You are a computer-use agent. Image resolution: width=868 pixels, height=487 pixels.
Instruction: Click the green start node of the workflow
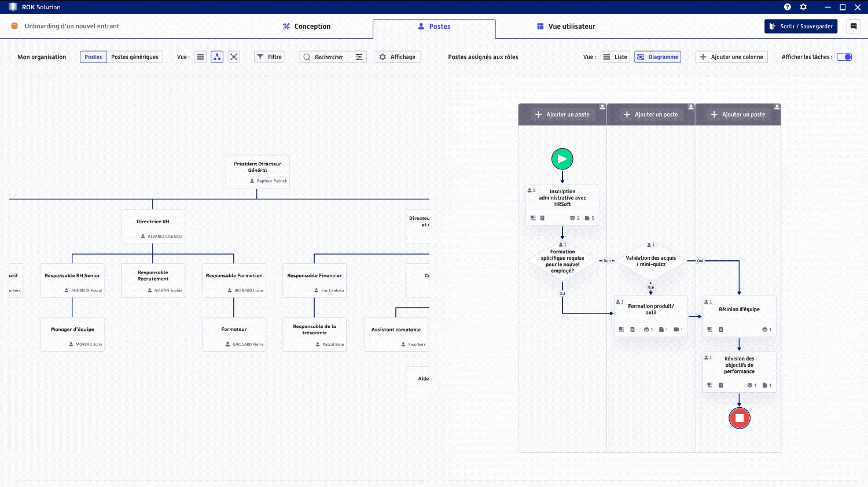pyautogui.click(x=562, y=158)
